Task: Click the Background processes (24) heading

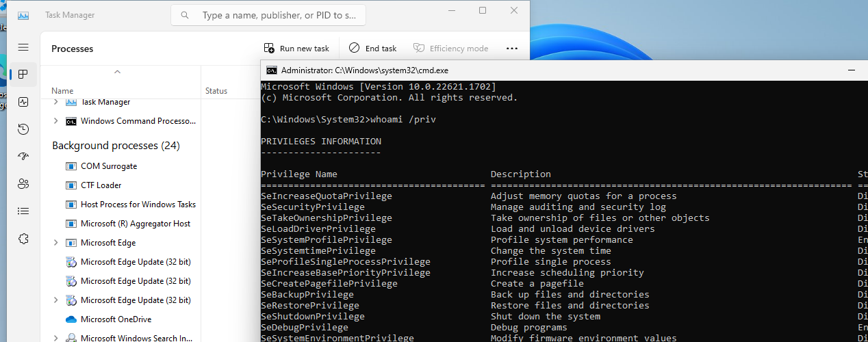Action: 116,146
